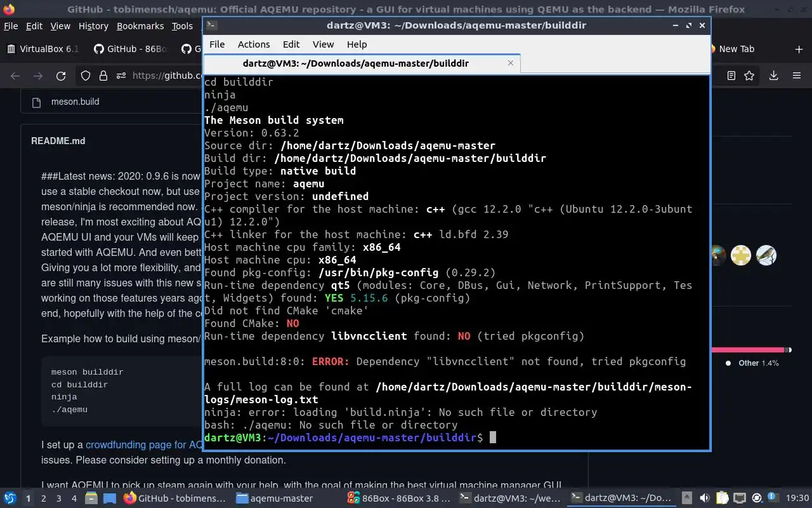The width and height of the screenshot is (812, 508).
Task: Show site security padlock info
Action: [103, 76]
